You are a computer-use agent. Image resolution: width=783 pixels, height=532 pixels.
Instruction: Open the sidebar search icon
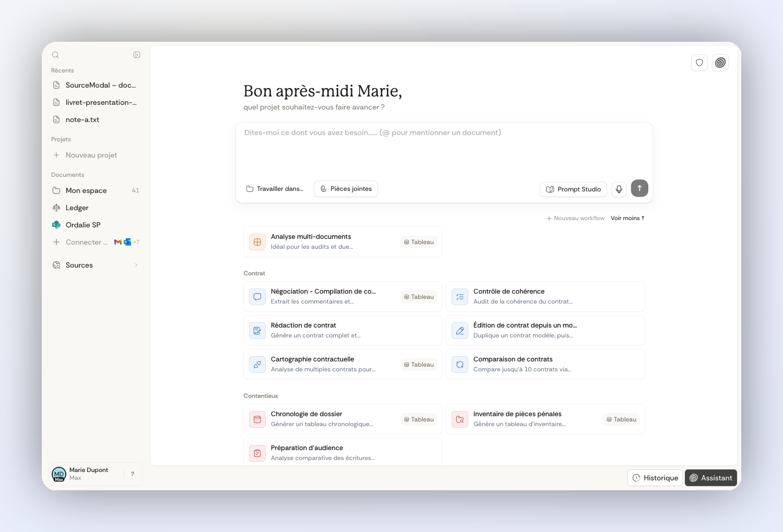(x=55, y=55)
